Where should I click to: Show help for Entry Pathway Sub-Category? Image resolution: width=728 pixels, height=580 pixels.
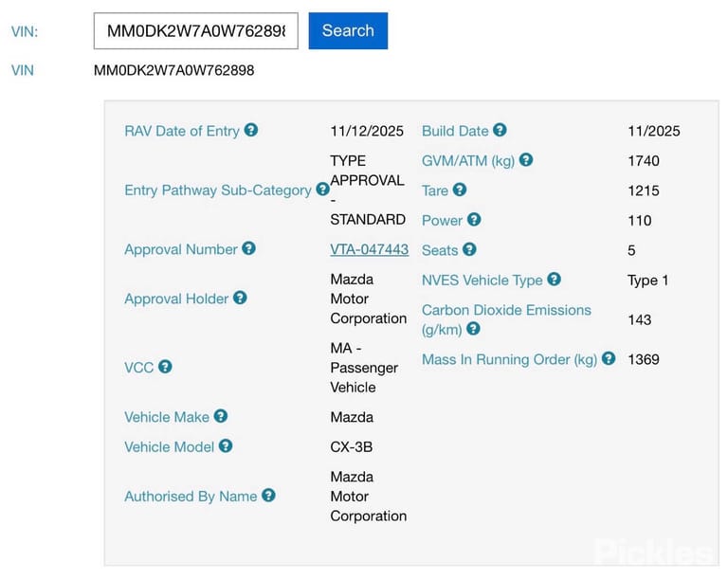[x=322, y=190]
